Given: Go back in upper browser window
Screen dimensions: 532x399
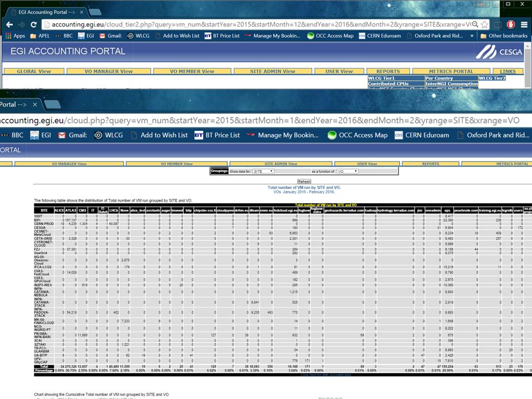Looking at the screenshot, I should coord(9,24).
